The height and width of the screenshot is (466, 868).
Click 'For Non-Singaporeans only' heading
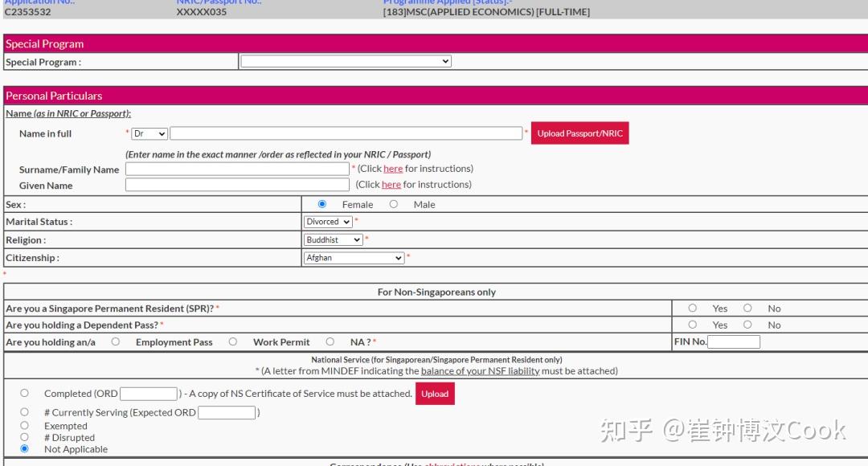(x=436, y=292)
